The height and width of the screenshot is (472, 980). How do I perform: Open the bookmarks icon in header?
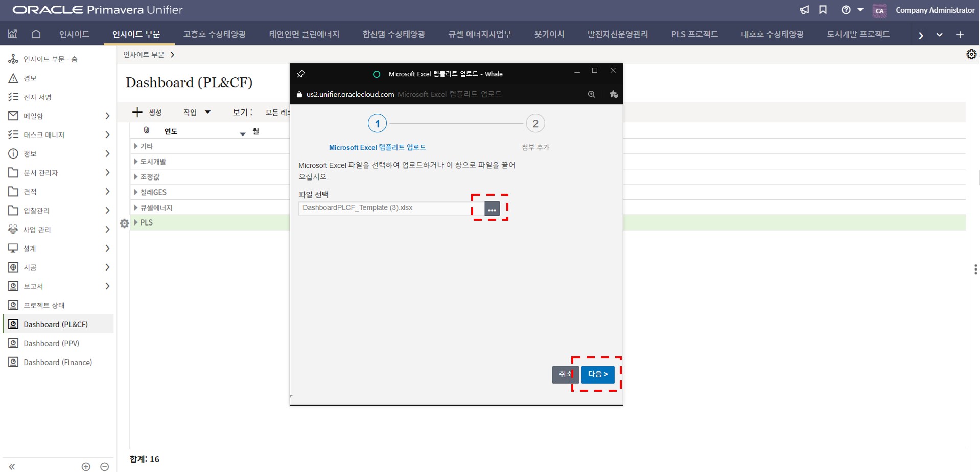823,10
